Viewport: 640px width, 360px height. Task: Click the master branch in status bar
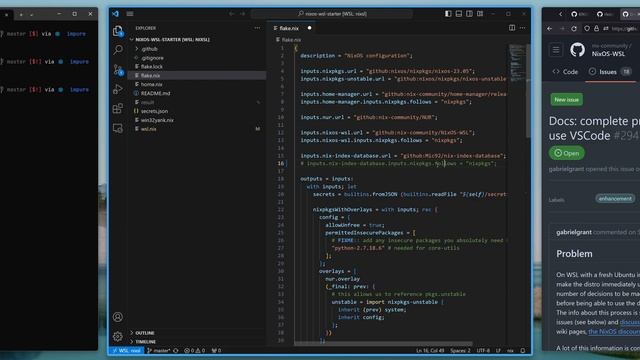158,350
